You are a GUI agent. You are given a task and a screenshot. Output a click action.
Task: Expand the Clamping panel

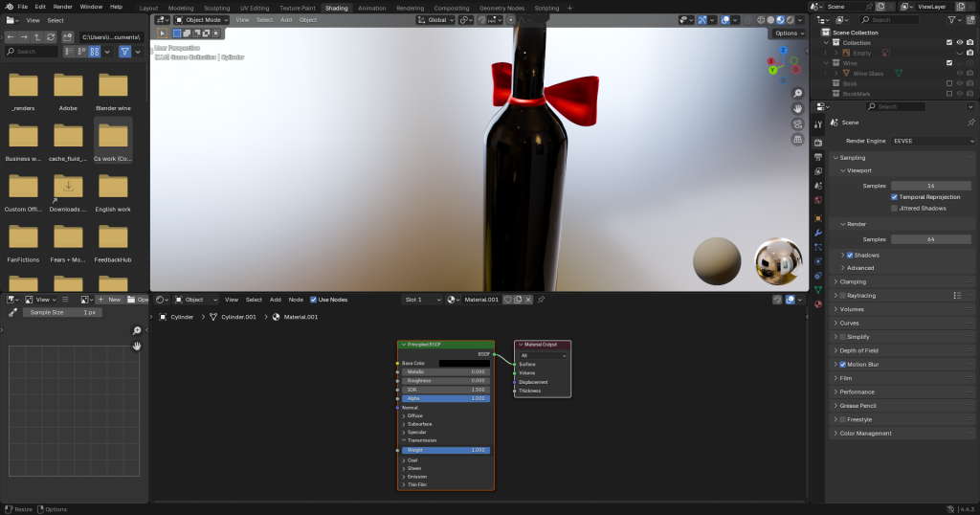853,282
